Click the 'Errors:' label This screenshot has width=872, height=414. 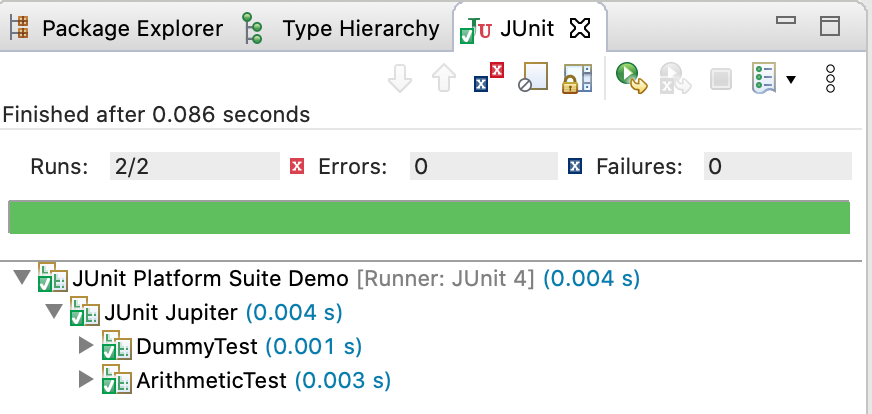(353, 166)
